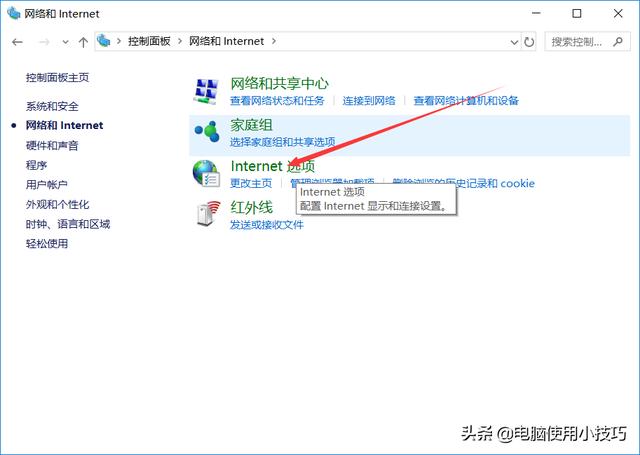
Task: Click the 网络和 Internet breadcrumb
Action: [x=227, y=41]
